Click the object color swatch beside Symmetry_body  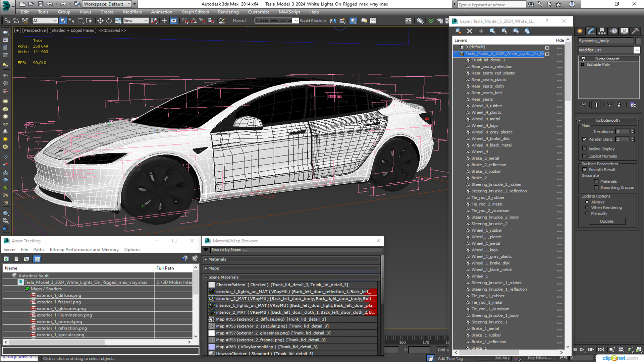pos(638,41)
